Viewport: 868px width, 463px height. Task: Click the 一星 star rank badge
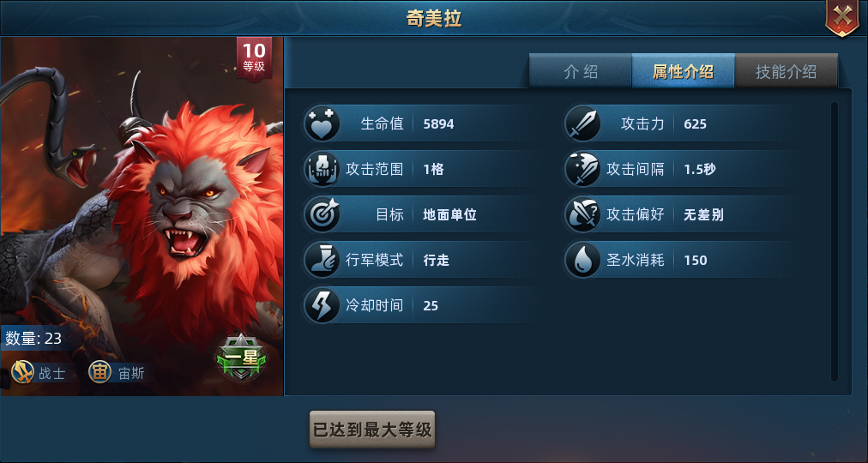[242, 358]
